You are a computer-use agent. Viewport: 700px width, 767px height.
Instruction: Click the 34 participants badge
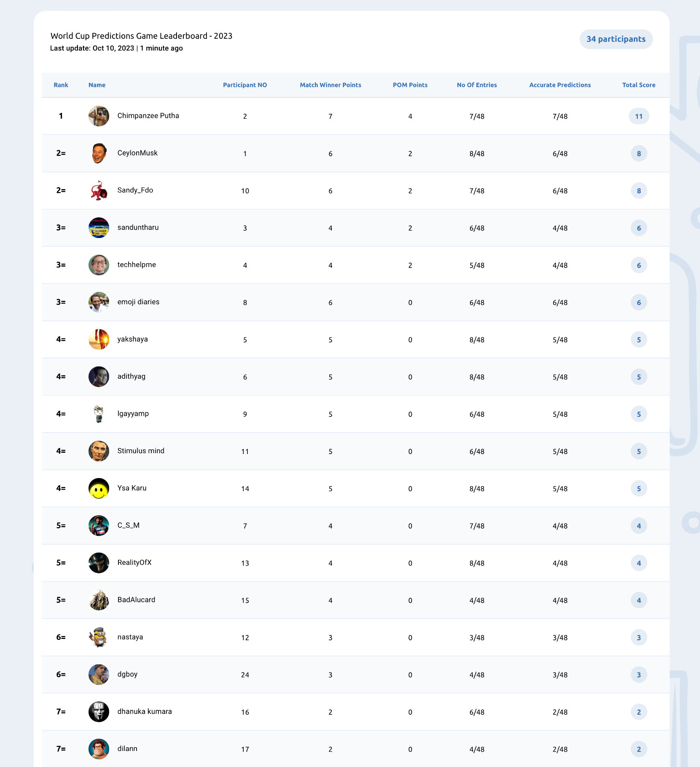coord(616,39)
